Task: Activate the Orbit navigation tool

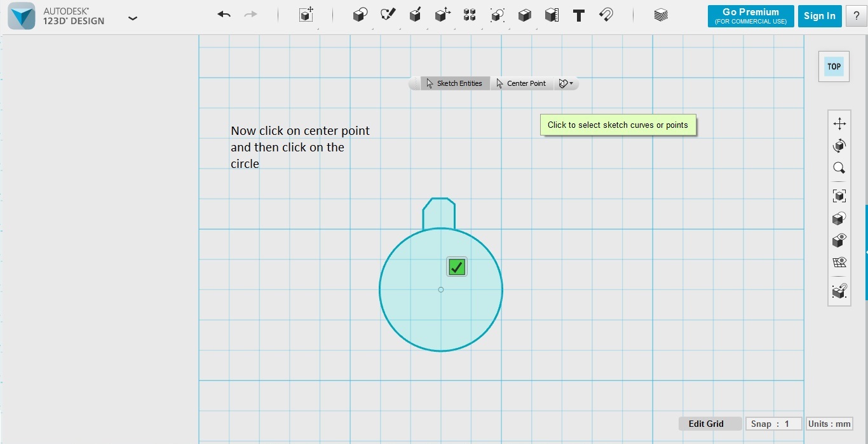Action: tap(839, 145)
